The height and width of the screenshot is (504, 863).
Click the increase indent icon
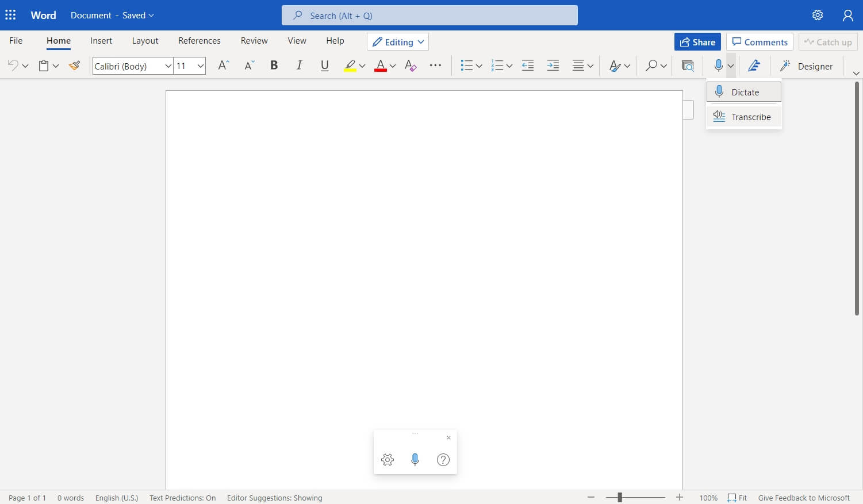click(553, 66)
